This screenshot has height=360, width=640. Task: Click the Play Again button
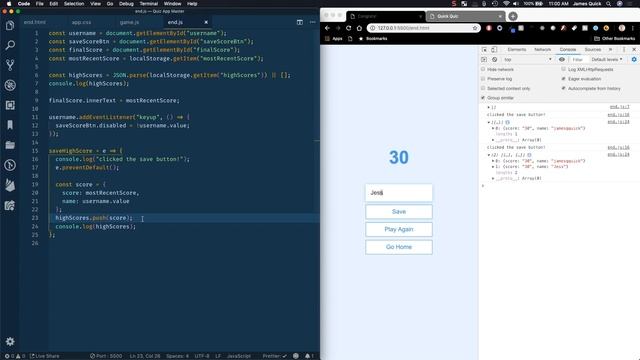pyautogui.click(x=399, y=229)
